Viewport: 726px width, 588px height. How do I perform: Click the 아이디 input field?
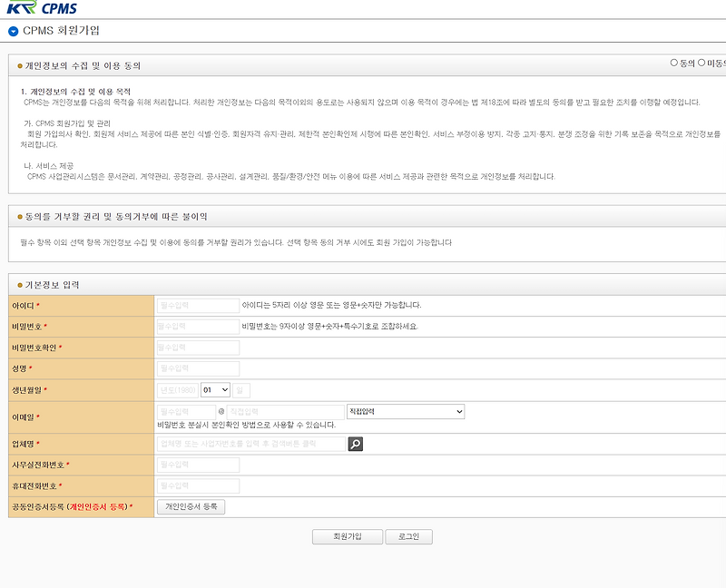[x=198, y=304]
